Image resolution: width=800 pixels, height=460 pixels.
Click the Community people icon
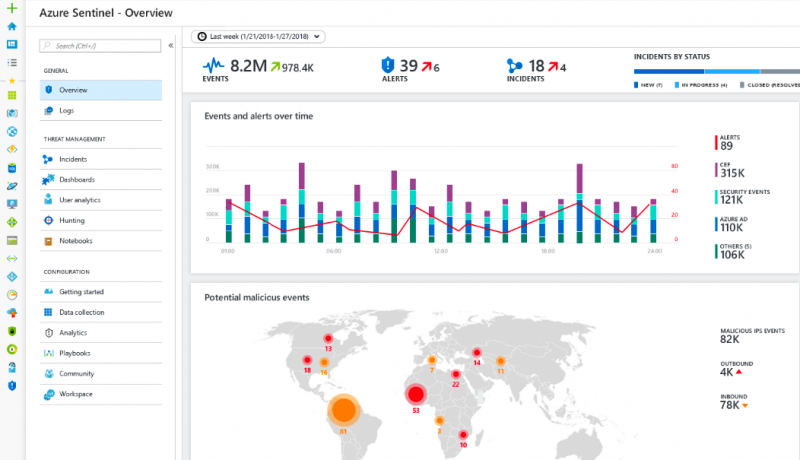pyautogui.click(x=48, y=373)
